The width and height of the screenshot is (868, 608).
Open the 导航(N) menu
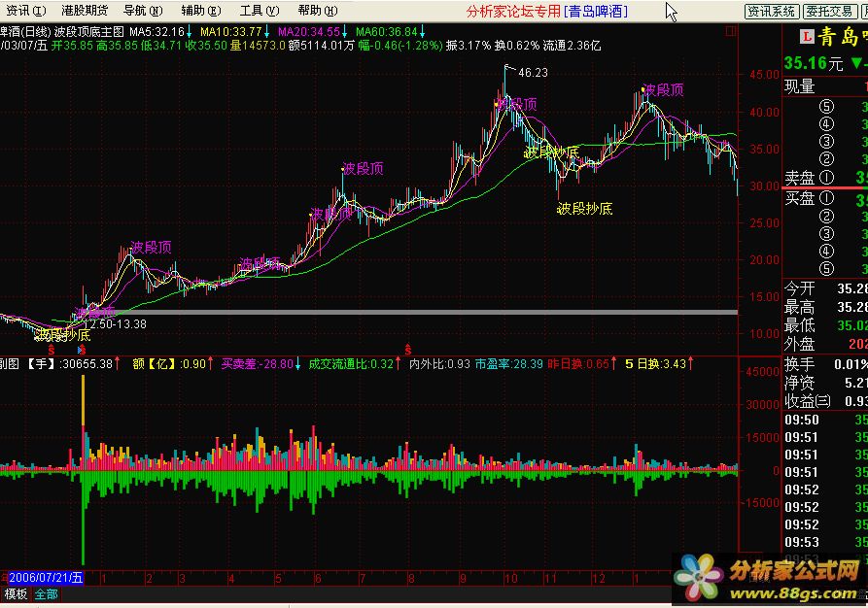tap(143, 11)
